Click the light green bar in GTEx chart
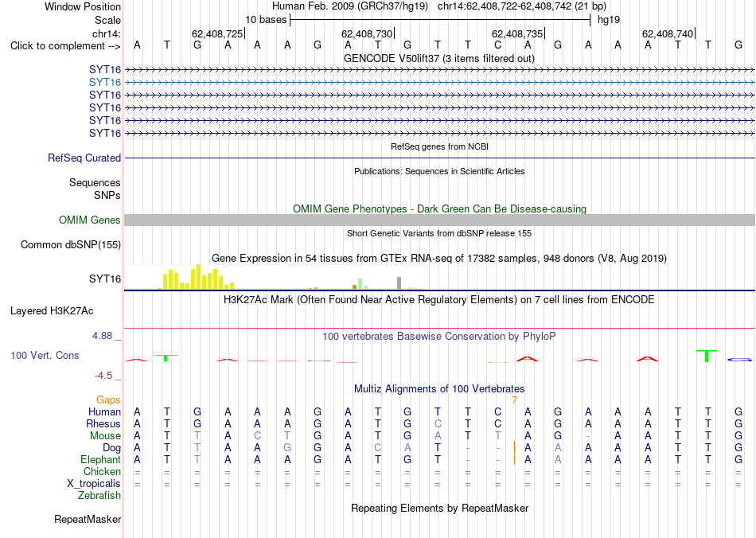The height and width of the screenshot is (538, 756). (x=360, y=284)
